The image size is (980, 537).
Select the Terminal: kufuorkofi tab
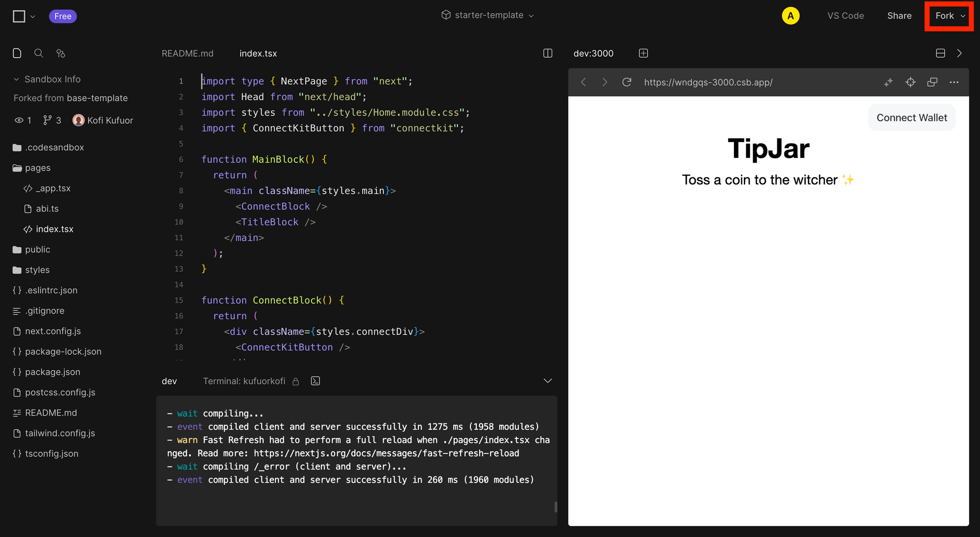(x=244, y=381)
